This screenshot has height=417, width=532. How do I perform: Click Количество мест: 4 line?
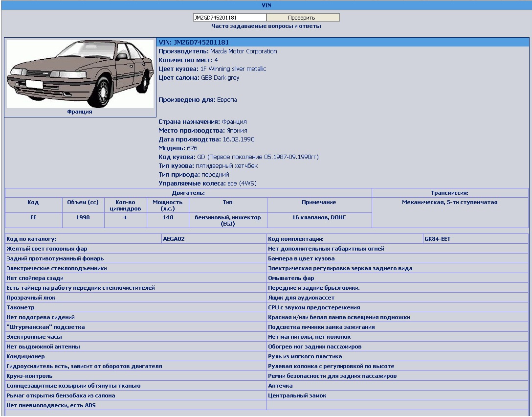point(188,60)
